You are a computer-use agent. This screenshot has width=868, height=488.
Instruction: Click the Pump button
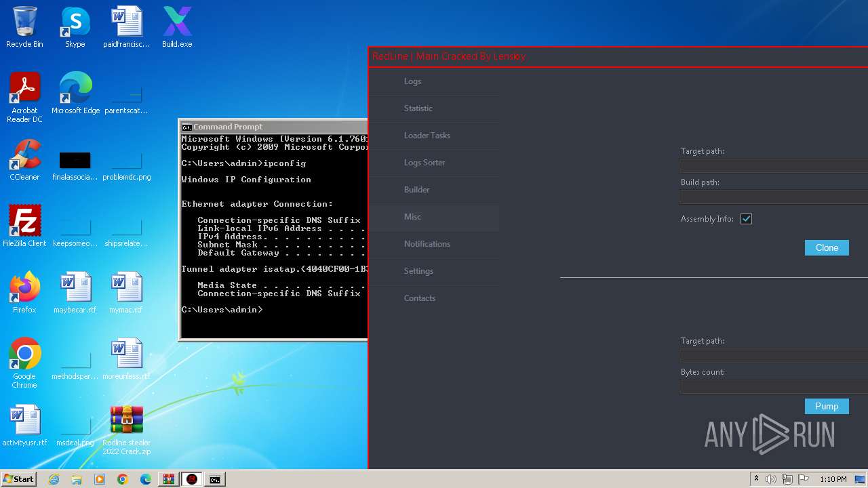click(827, 406)
